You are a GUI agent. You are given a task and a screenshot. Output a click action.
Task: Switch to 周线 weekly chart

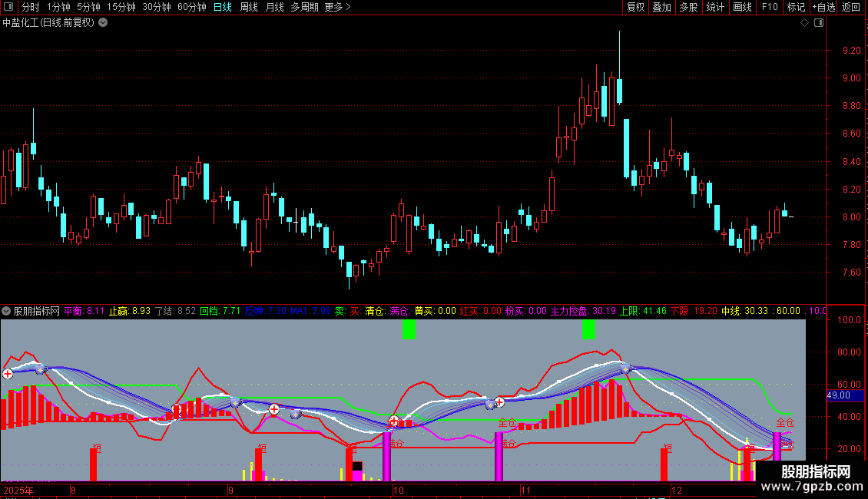[249, 7]
